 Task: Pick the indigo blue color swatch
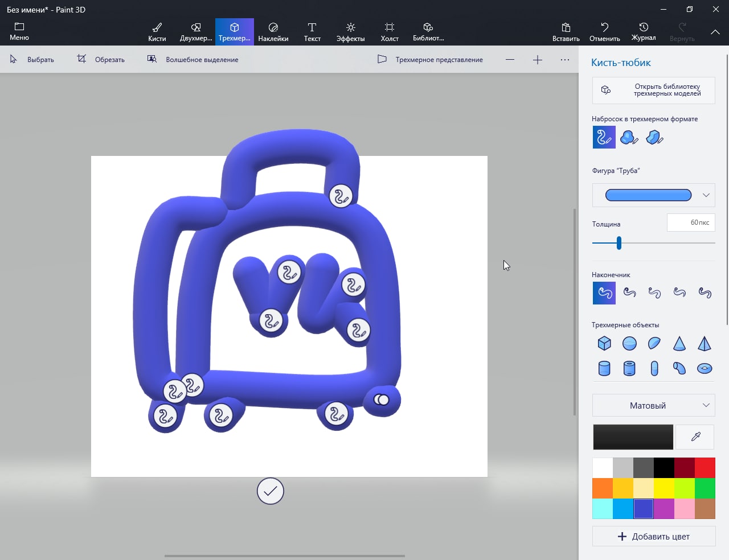click(x=644, y=509)
